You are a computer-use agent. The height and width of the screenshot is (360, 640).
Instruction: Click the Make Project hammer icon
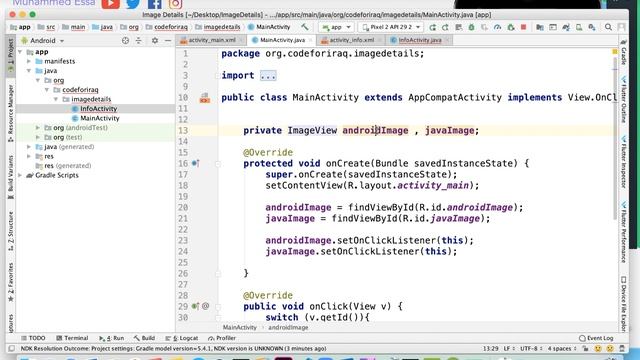coord(304,27)
